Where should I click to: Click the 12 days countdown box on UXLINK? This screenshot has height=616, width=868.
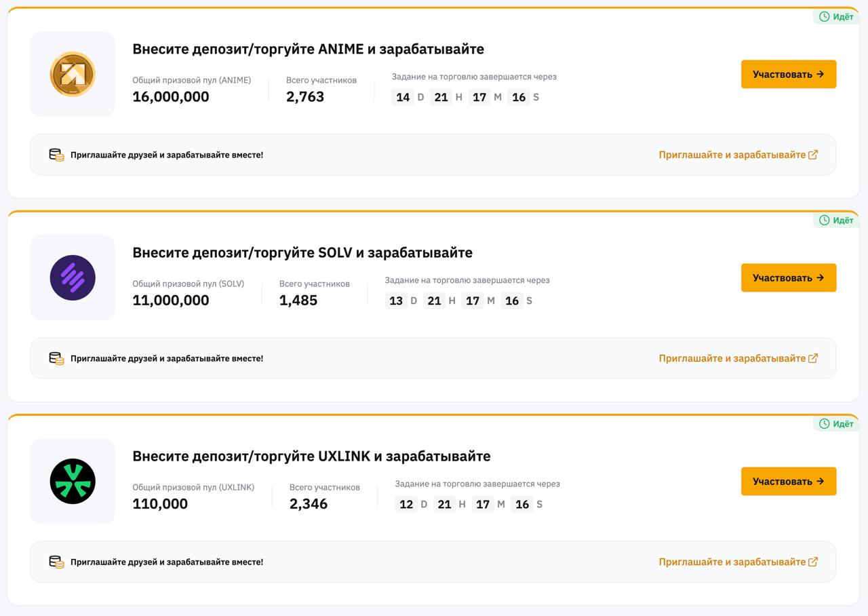click(406, 504)
